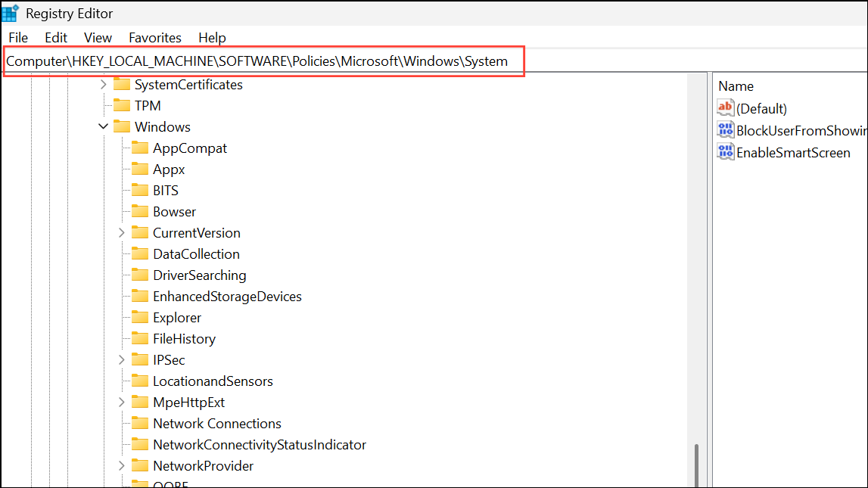The width and height of the screenshot is (868, 488).
Task: Collapse the Windows key tree node
Action: coord(104,127)
